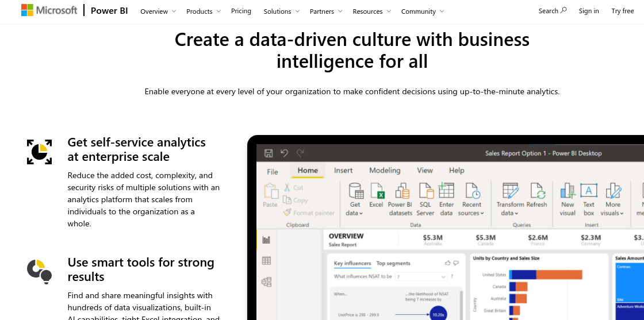
Task: Open the NSAT value dropdown
Action: point(421,276)
